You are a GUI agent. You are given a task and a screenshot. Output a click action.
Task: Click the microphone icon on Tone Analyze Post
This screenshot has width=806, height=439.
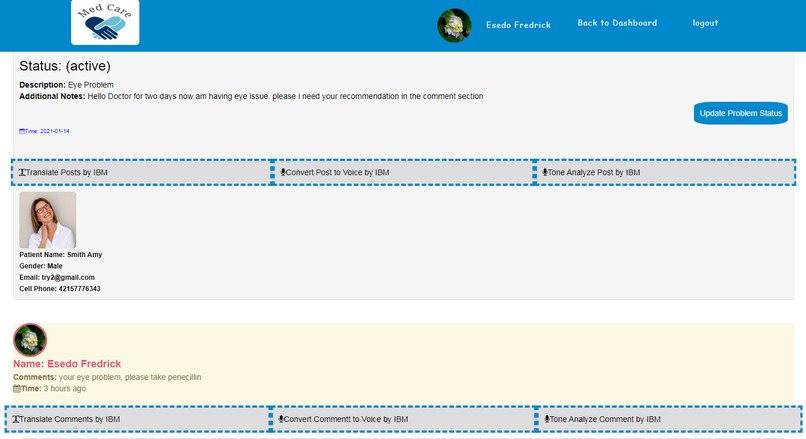[545, 172]
